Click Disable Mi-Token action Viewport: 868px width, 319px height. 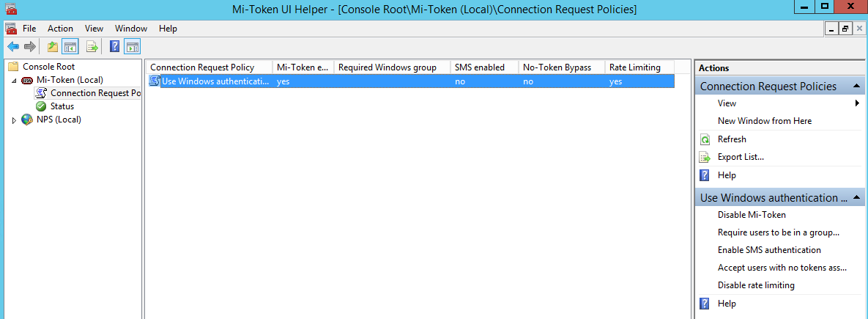pos(752,214)
